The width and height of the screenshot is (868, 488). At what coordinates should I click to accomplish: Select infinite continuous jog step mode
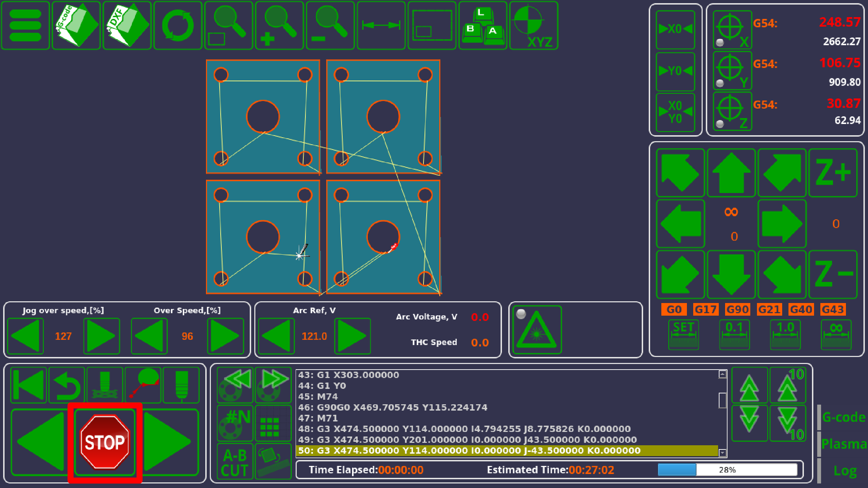(836, 335)
